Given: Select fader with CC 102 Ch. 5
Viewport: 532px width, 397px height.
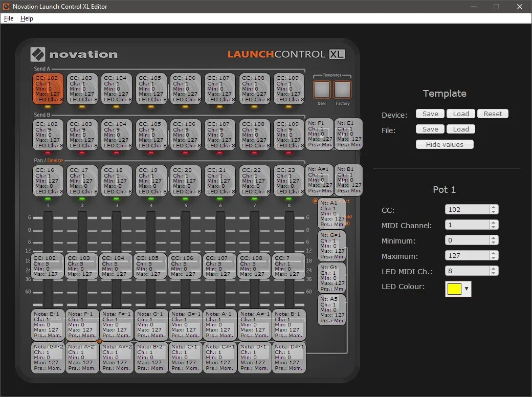Looking at the screenshot, I should click(x=48, y=266).
